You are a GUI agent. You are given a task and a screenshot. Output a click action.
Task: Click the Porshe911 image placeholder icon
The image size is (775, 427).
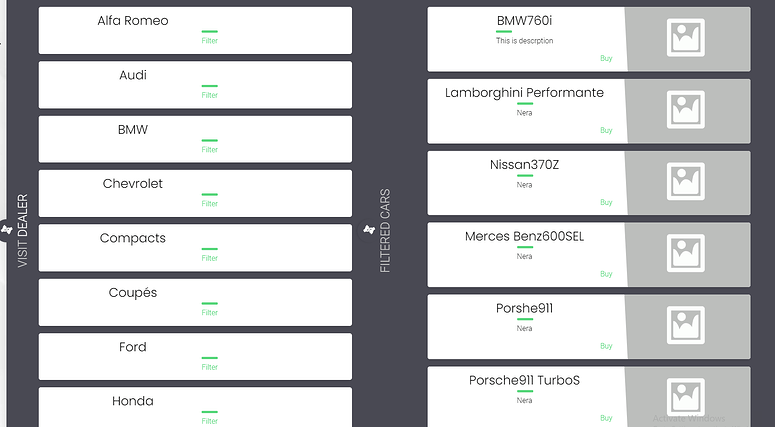coord(686,326)
